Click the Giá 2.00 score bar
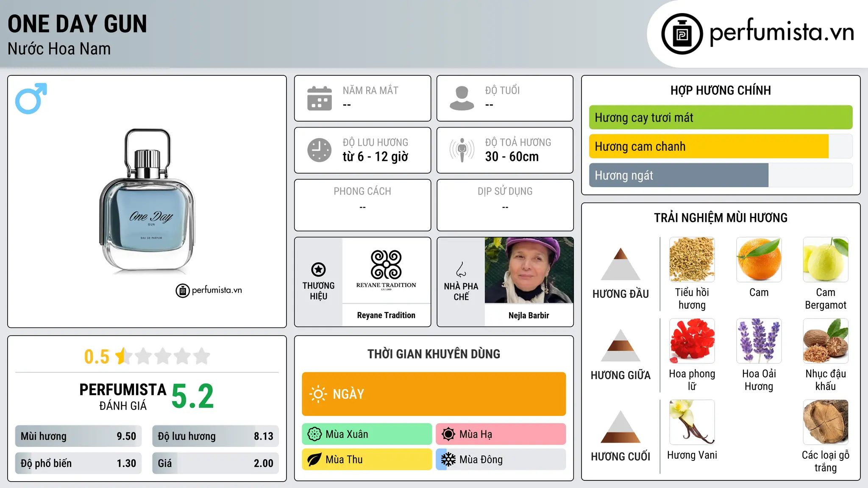The height and width of the screenshot is (488, 868). point(215,463)
